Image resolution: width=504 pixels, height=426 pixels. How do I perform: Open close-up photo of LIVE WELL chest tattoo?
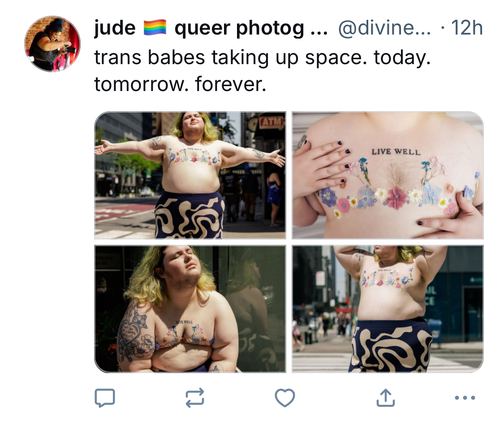pyautogui.click(x=388, y=175)
